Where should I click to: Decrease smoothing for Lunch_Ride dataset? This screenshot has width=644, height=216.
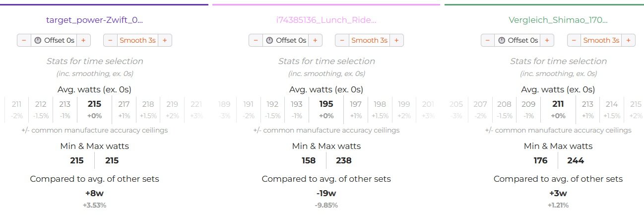342,40
